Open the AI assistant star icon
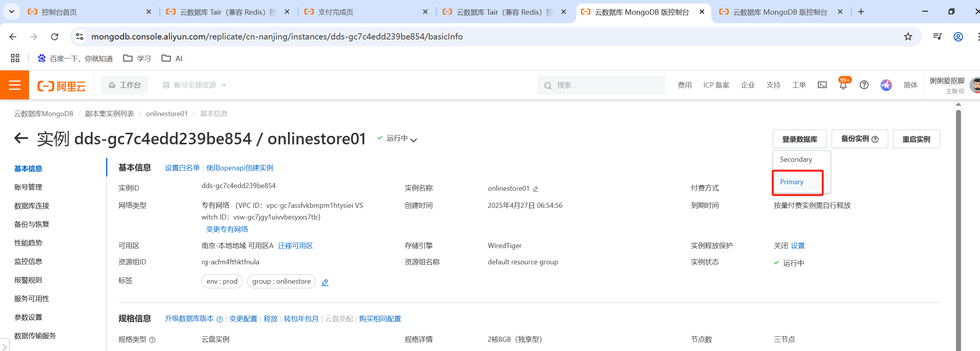Viewport: 980px width, 351px height. (886, 85)
